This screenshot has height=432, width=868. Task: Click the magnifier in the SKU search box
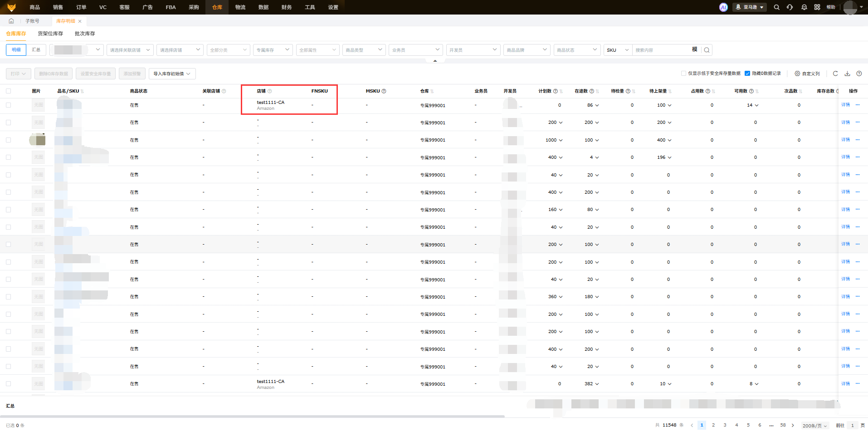click(707, 50)
